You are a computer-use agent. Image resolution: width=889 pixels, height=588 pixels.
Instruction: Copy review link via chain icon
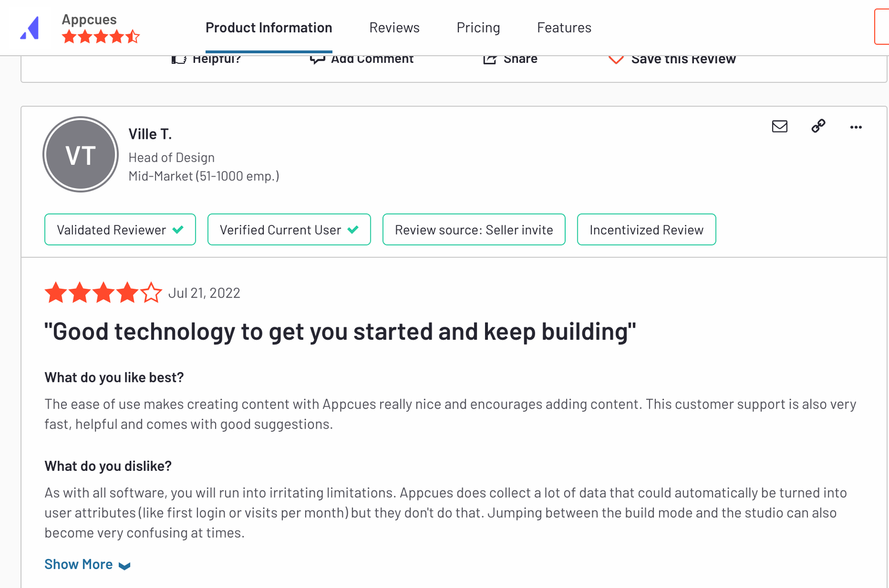click(818, 126)
